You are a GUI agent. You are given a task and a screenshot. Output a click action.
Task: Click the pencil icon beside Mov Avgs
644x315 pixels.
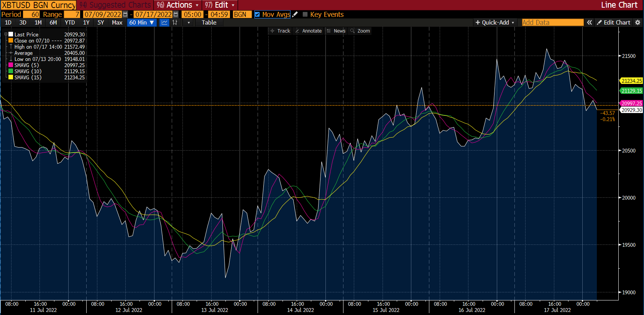click(295, 15)
